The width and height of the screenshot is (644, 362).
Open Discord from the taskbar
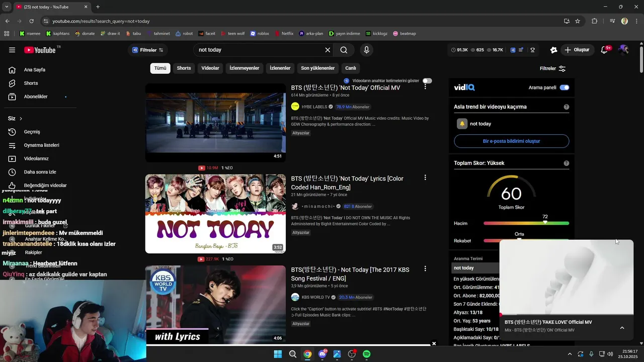[323, 354]
